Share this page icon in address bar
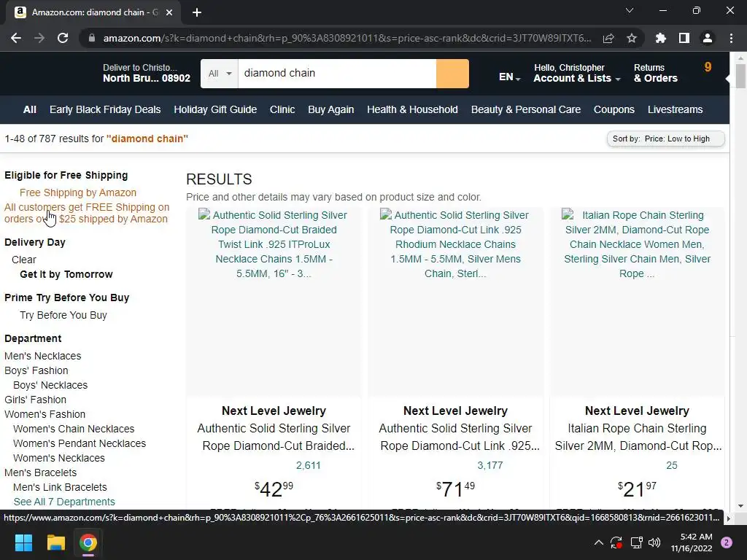Screen dimensions: 747x560 pos(608,38)
